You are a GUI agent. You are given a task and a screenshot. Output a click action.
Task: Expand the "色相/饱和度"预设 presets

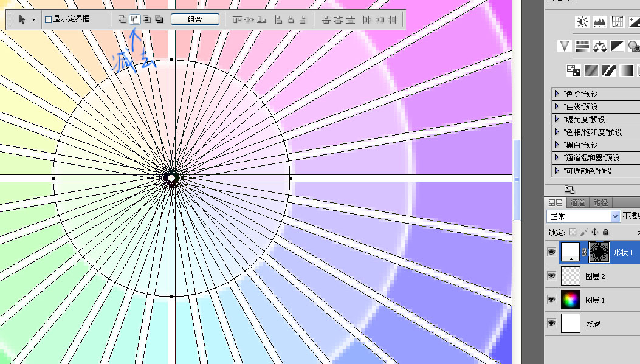tap(557, 132)
